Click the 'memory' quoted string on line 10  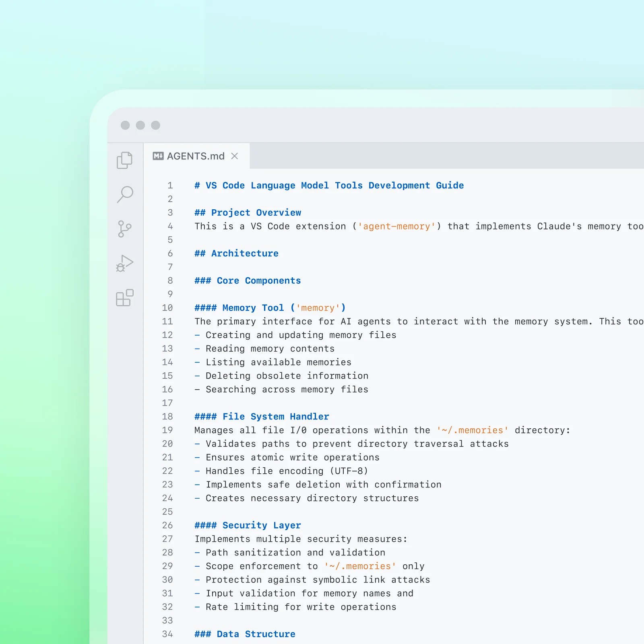point(319,308)
